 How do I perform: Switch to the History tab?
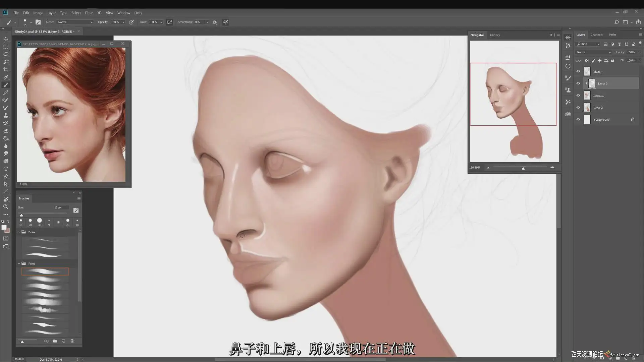(x=494, y=35)
